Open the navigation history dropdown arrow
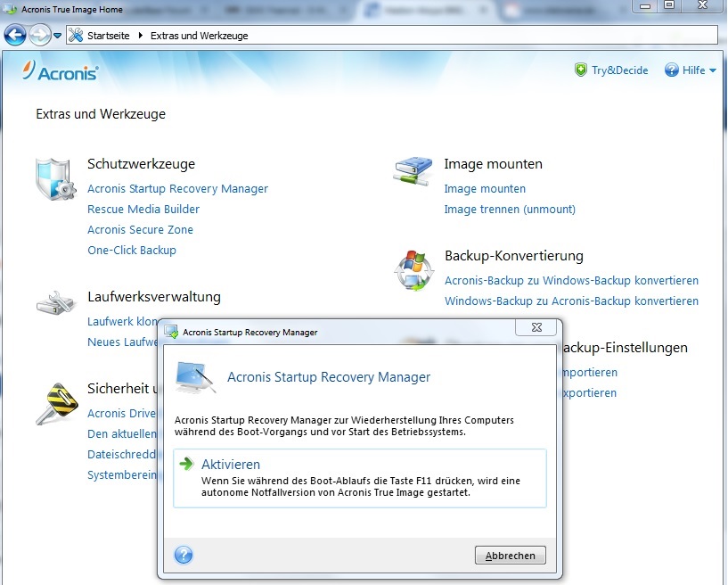 point(57,36)
